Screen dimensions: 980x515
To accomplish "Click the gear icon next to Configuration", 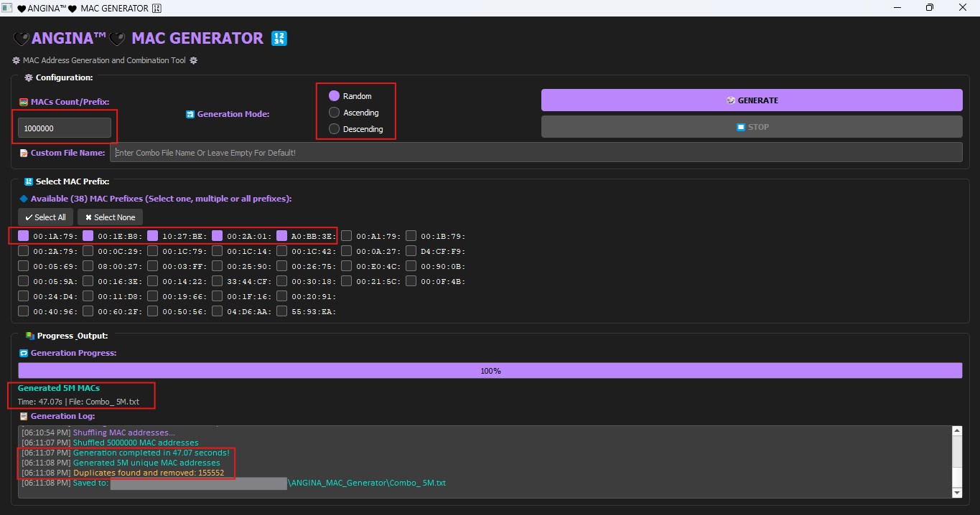I will pos(29,77).
